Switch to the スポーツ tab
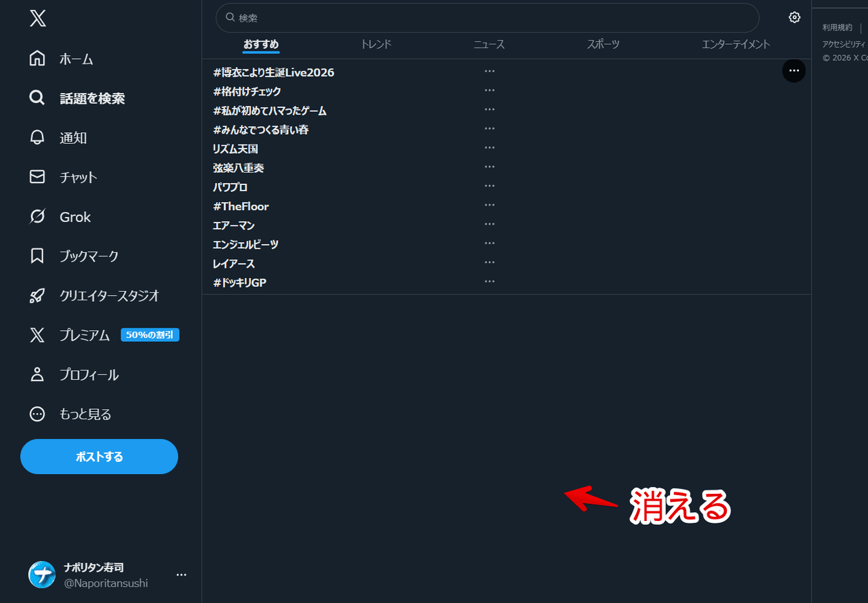868x603 pixels. [x=603, y=44]
